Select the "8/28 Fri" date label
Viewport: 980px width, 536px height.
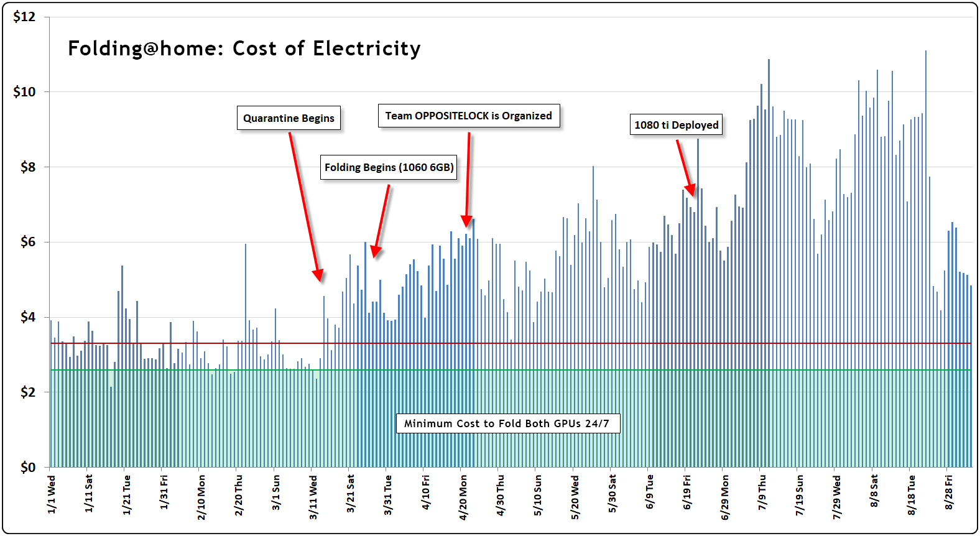[x=949, y=492]
